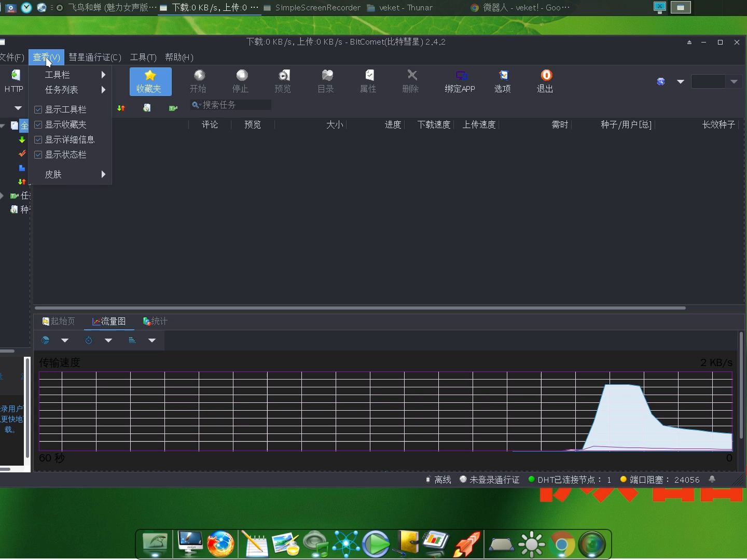Expand the 工具栏 submenu
The width and height of the screenshot is (747, 560).
70,75
